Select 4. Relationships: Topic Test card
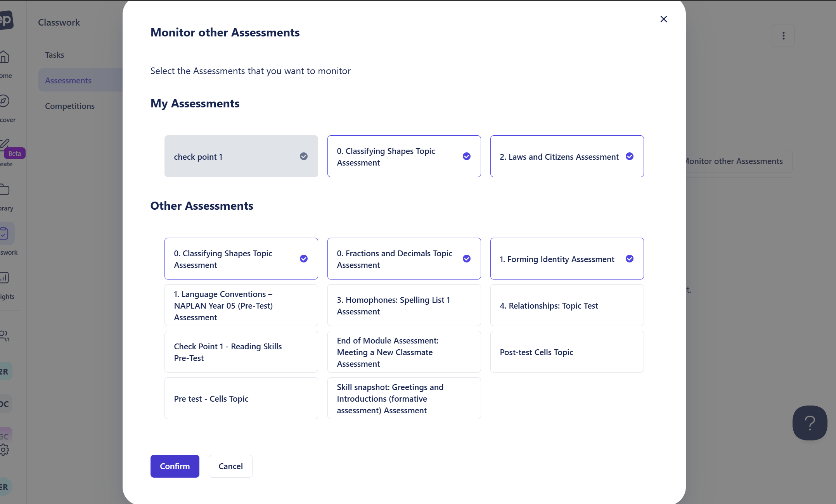This screenshot has width=836, height=504. [x=567, y=306]
